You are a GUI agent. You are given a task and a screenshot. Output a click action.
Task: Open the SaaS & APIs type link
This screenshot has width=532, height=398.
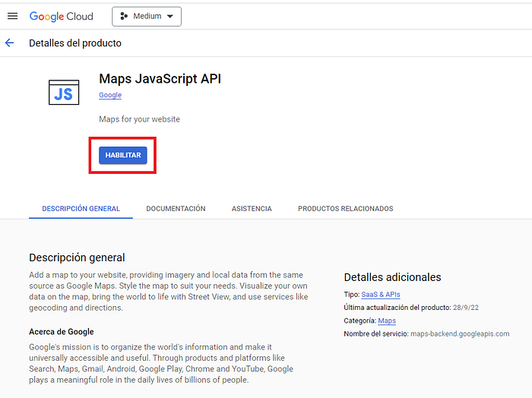click(381, 295)
